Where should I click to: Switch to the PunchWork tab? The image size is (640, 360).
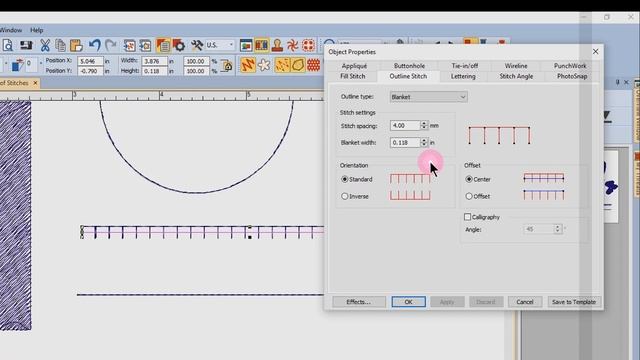570,66
